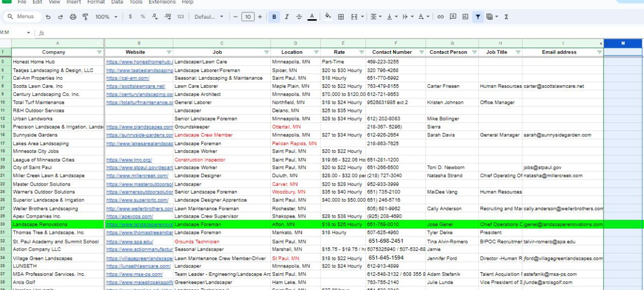Open the File menu

pos(22,2)
